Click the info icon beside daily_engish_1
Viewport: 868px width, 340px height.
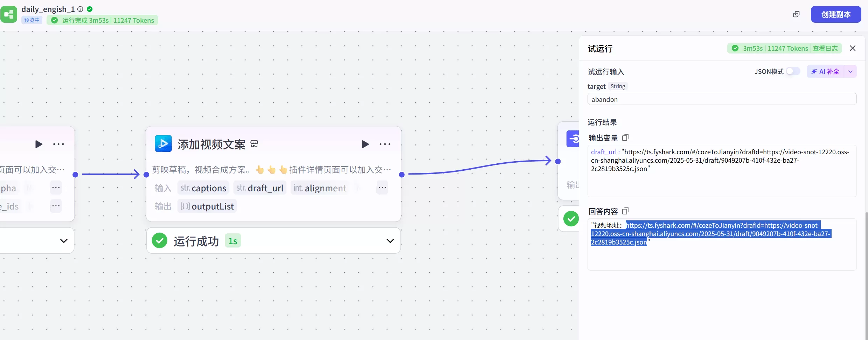[x=80, y=9]
